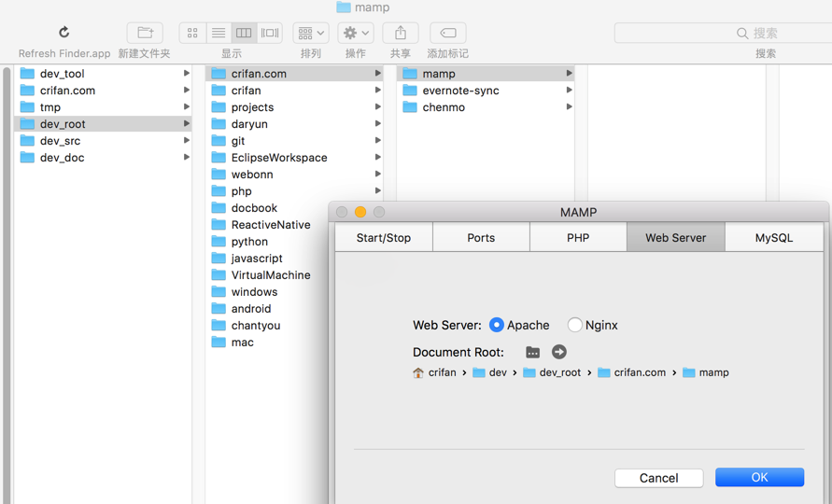Select the Nginx radio button
The height and width of the screenshot is (504, 832).
(x=574, y=325)
